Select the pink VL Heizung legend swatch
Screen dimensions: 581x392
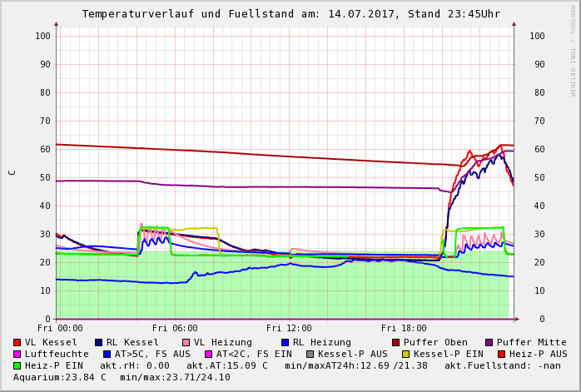tap(185, 343)
